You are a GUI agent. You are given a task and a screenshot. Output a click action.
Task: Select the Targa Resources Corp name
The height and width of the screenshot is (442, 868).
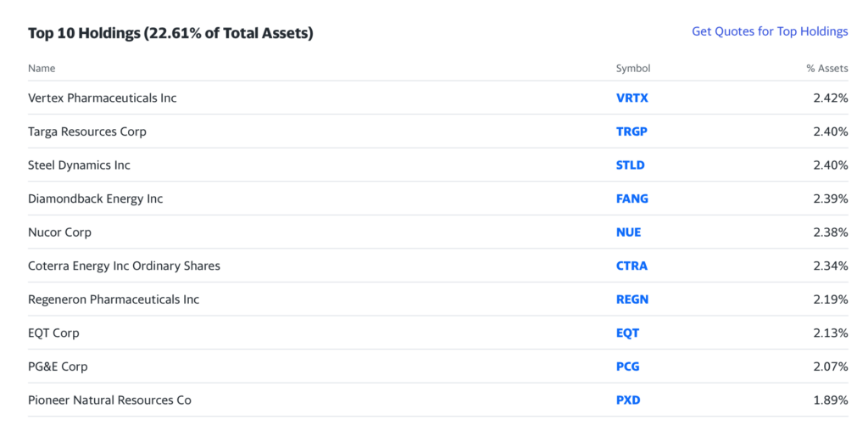pos(87,131)
